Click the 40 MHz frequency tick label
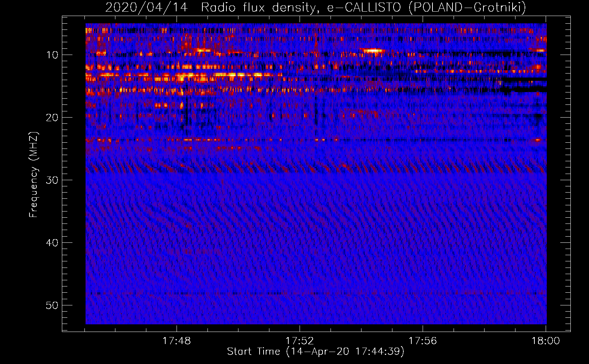 (x=52, y=243)
